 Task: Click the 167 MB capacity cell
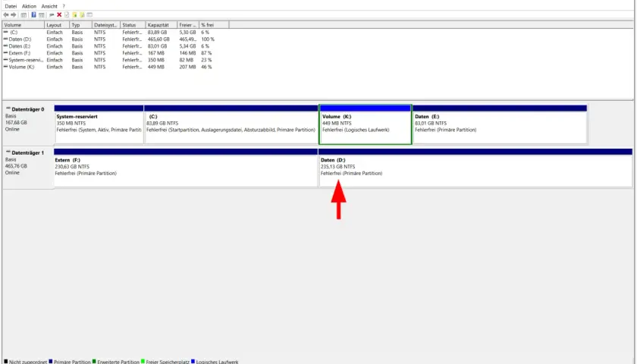pyautogui.click(x=156, y=53)
